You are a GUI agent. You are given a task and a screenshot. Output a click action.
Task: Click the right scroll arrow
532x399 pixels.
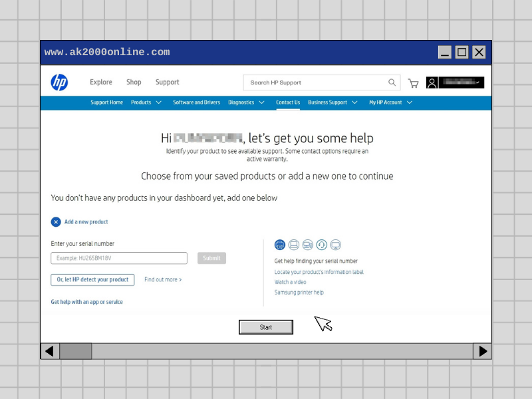click(x=483, y=351)
